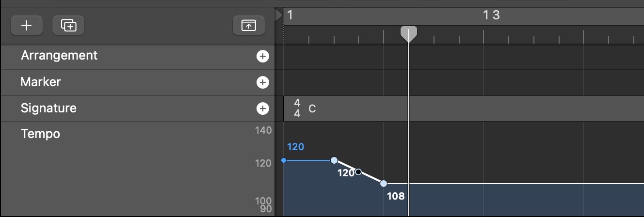
Task: Select the C key signature
Action: [312, 109]
